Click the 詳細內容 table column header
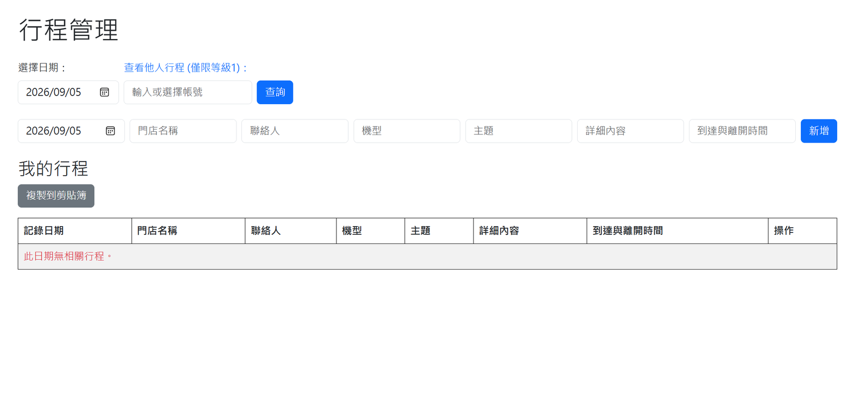868x397 pixels. [530, 231]
